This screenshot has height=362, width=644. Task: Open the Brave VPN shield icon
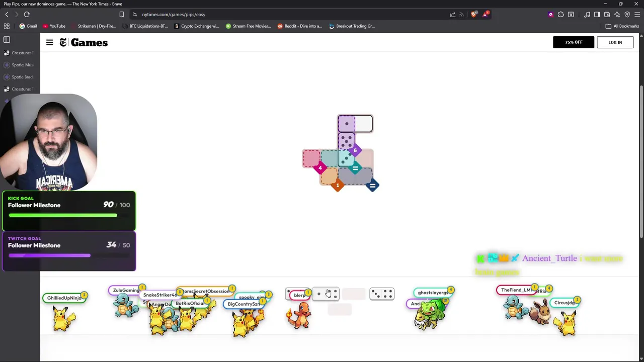[627, 15]
